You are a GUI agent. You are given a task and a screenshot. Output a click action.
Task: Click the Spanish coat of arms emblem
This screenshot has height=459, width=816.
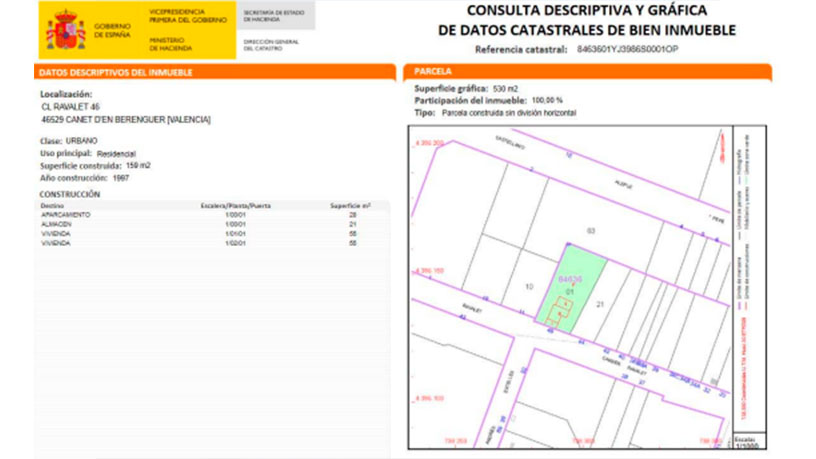65,30
